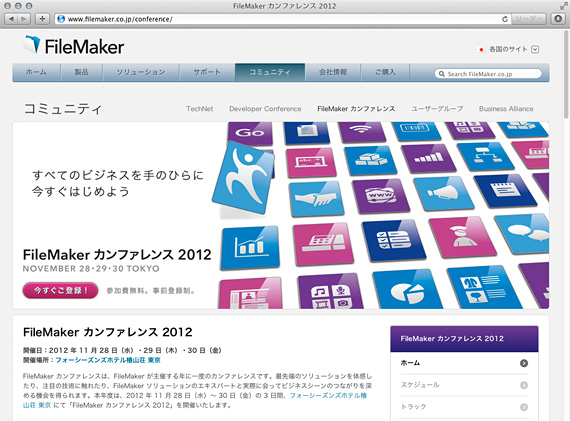
Task: Open the 製品 navigation item
Action: [81, 72]
